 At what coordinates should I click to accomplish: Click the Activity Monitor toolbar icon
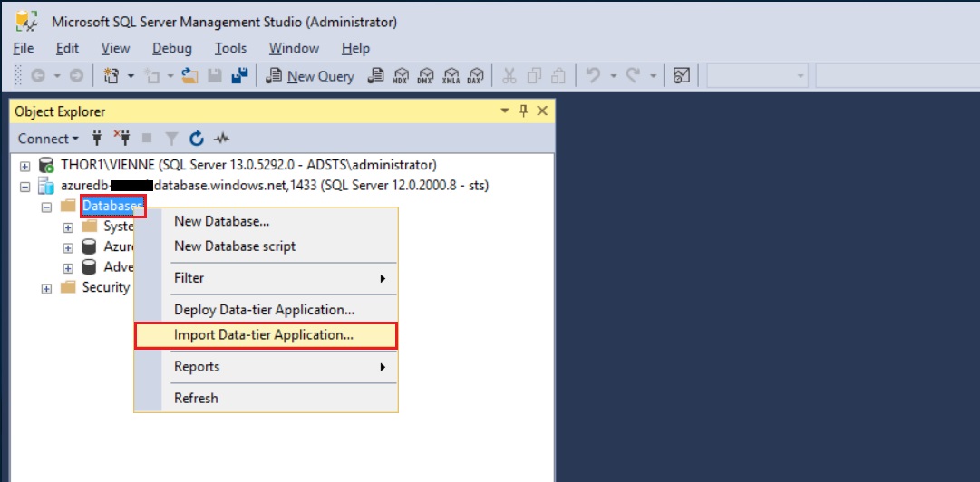point(681,76)
